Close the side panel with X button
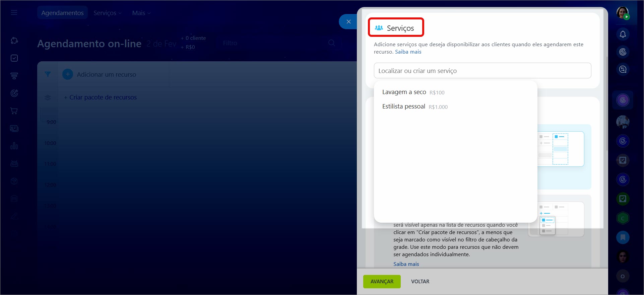644x295 pixels. 348,22
